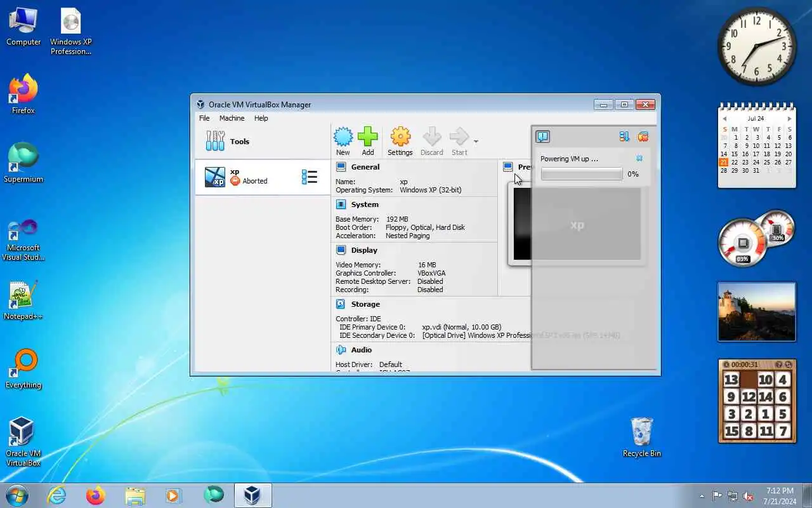Viewport: 812px width, 508px height.
Task: Click the Audio section speaker icon
Action: 341,350
